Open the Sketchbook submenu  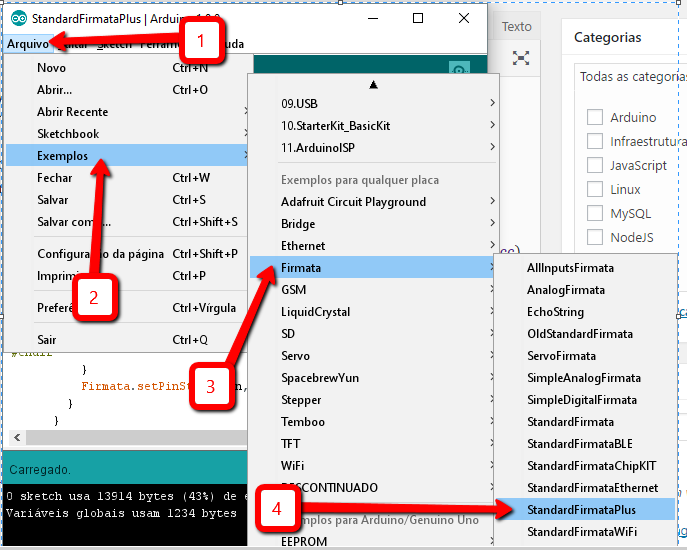click(x=128, y=133)
